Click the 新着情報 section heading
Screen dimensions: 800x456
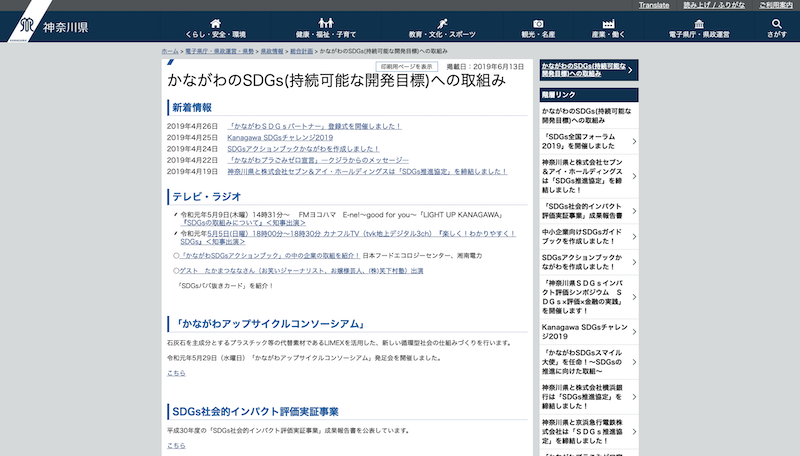point(192,108)
